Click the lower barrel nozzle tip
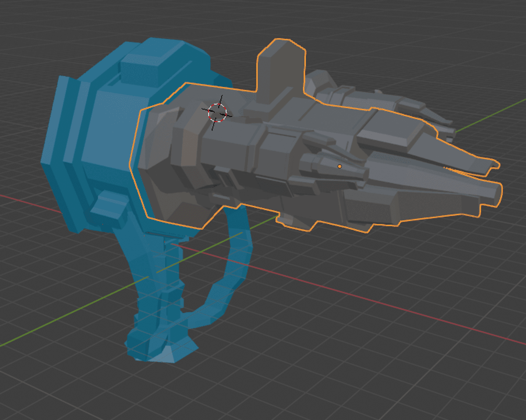 coord(493,194)
